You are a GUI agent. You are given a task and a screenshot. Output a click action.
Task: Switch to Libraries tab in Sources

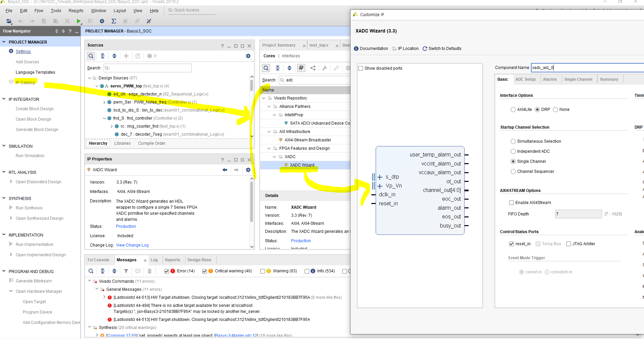pyautogui.click(x=122, y=143)
